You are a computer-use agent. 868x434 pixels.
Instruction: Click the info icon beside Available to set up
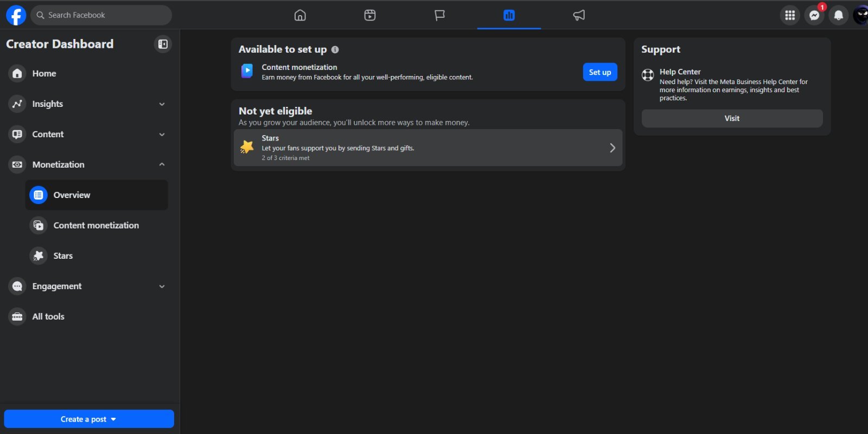point(335,50)
